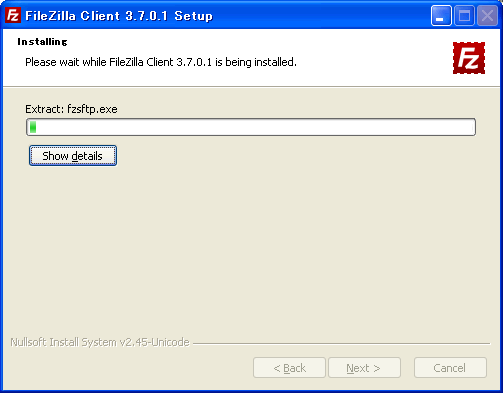Viewport: 503px width, 393px height.
Task: Click the FileZilla icon in the title bar
Action: (13, 15)
